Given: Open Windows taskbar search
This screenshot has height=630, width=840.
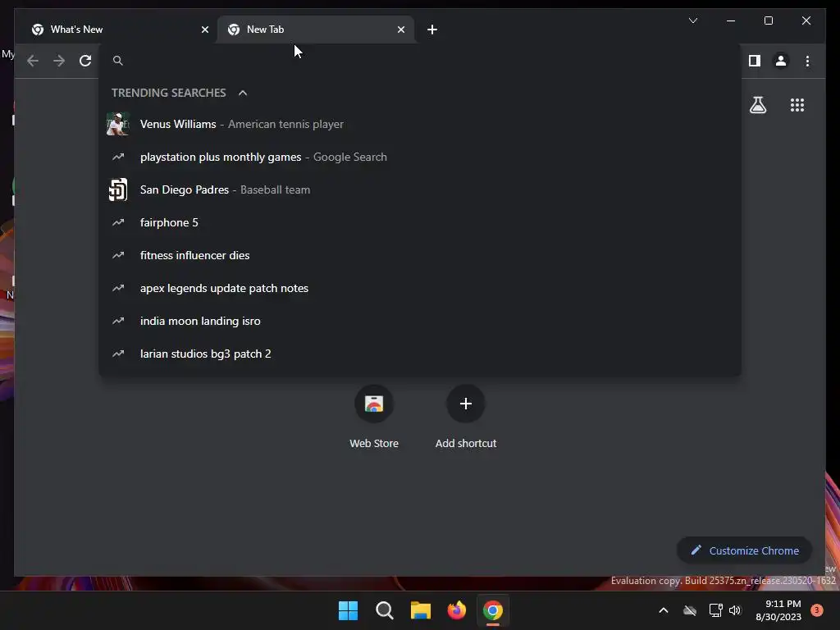Looking at the screenshot, I should click(385, 610).
